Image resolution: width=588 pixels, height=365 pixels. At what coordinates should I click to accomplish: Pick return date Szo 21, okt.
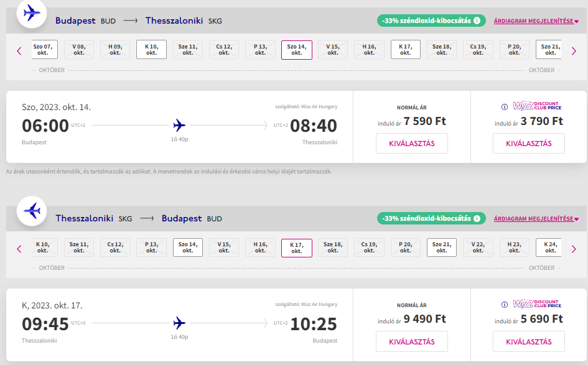442,247
